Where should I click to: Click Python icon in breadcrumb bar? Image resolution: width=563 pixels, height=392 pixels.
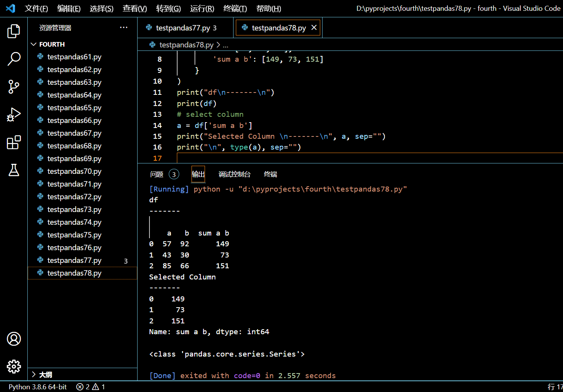153,45
